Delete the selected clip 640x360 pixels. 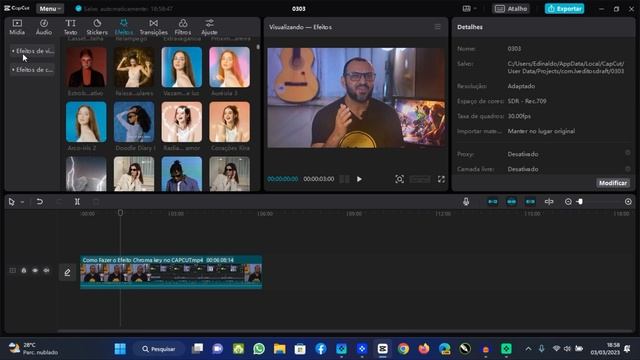(x=96, y=202)
